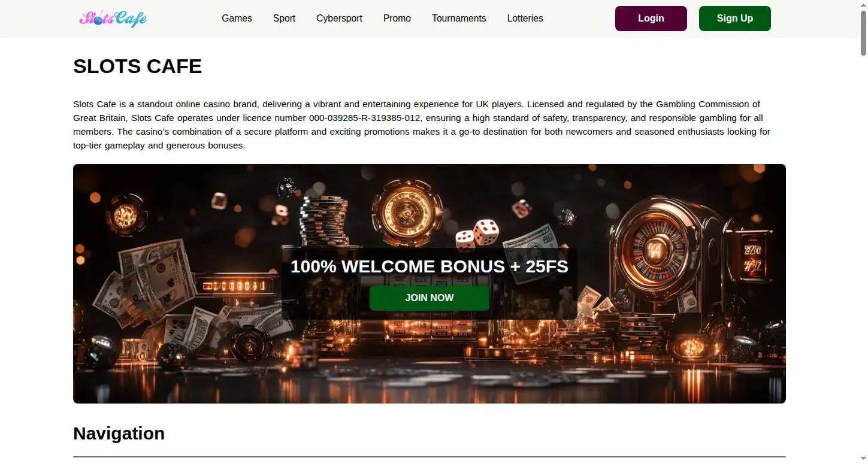The height and width of the screenshot is (464, 868).
Task: Open Lotteries from the navigation bar
Action: [x=525, y=19]
